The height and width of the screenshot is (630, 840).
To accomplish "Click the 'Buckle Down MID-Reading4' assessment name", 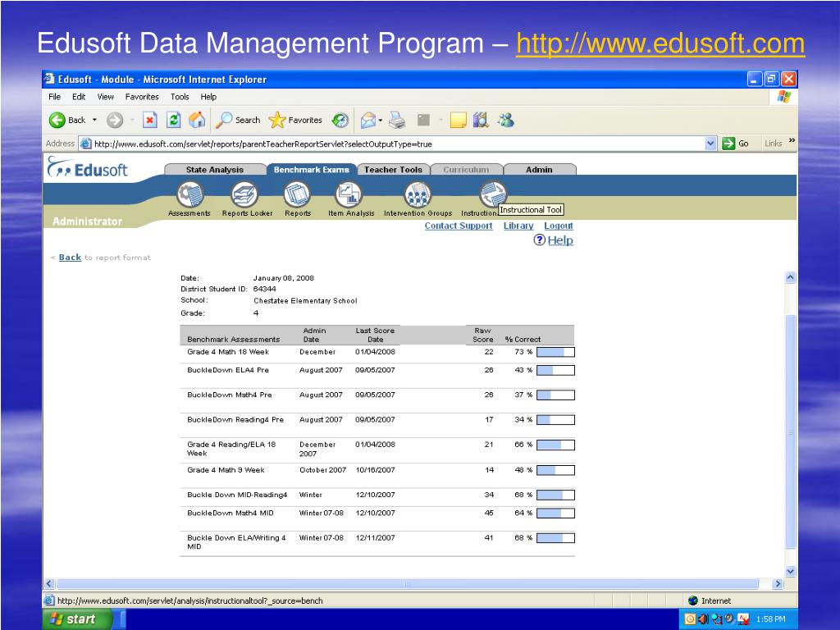I will tap(237, 495).
